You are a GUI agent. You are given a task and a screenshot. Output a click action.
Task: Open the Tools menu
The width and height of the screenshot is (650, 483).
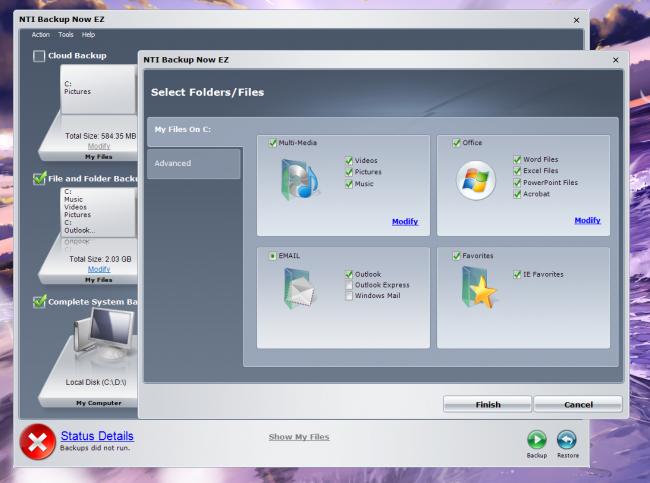tap(65, 35)
